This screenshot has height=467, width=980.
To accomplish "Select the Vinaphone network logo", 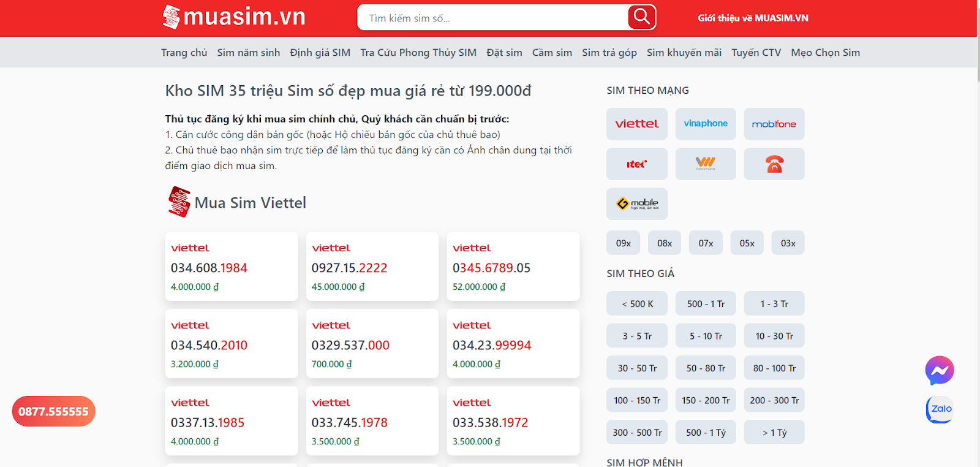I will pos(706,124).
